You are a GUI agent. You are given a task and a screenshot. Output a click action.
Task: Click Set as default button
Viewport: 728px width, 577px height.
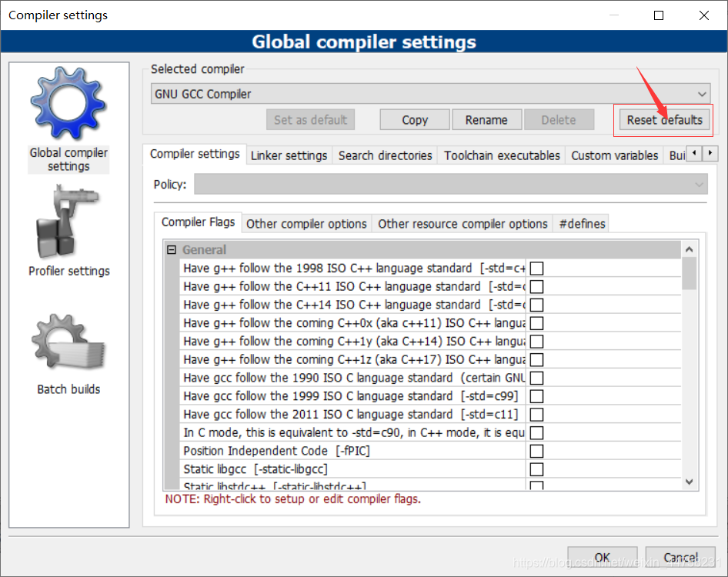pyautogui.click(x=310, y=120)
